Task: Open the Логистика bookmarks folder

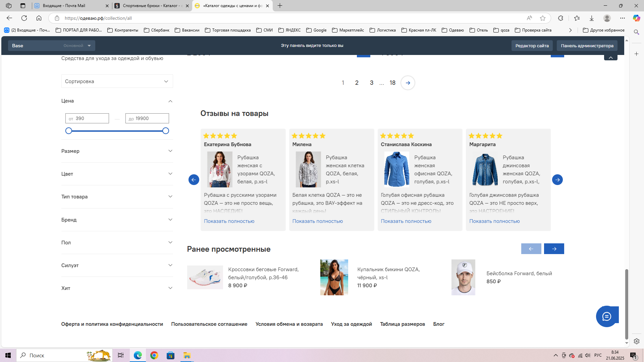Action: point(383,30)
